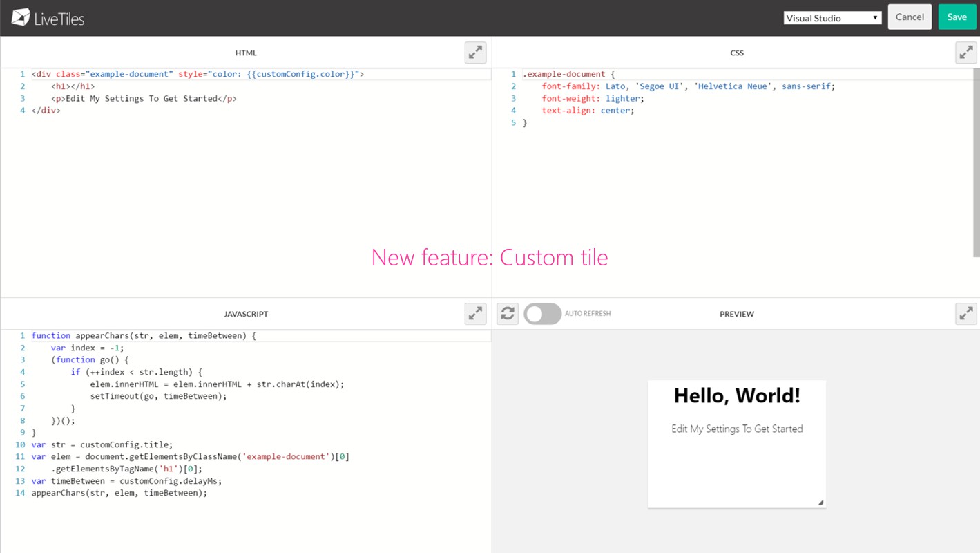Click the LiveTiles logo

pyautogui.click(x=48, y=18)
